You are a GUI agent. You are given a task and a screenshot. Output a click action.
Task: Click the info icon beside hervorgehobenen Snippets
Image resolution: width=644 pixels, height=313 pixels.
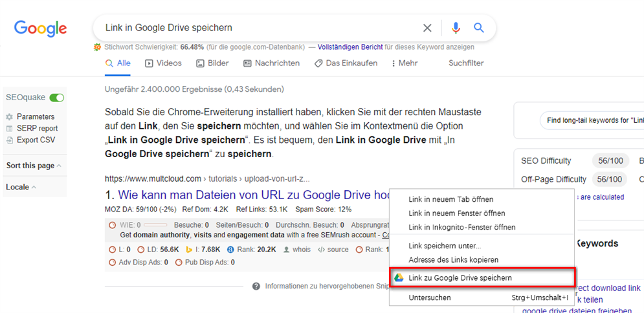(x=256, y=286)
